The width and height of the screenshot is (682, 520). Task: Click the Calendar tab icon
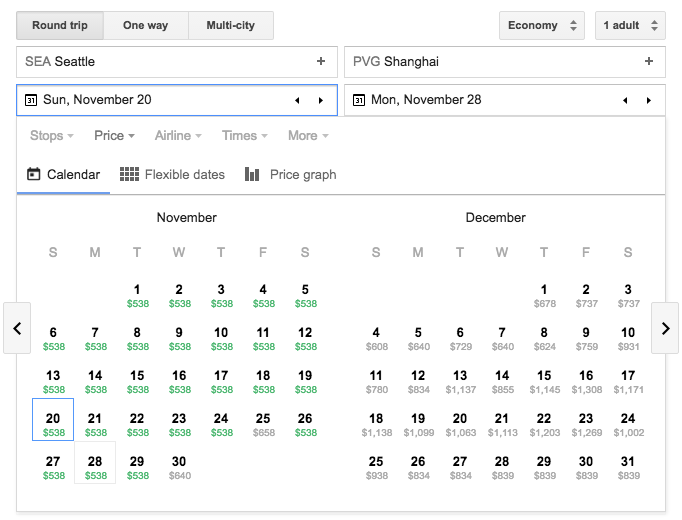point(33,174)
